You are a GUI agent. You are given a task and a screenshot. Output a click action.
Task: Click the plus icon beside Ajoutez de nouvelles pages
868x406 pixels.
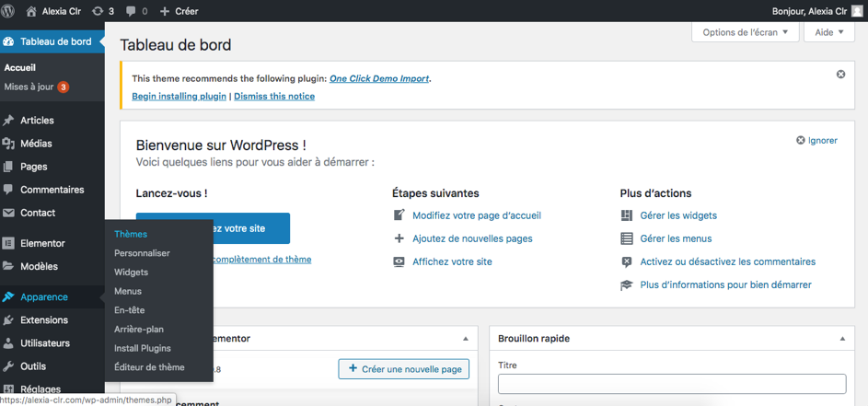399,238
